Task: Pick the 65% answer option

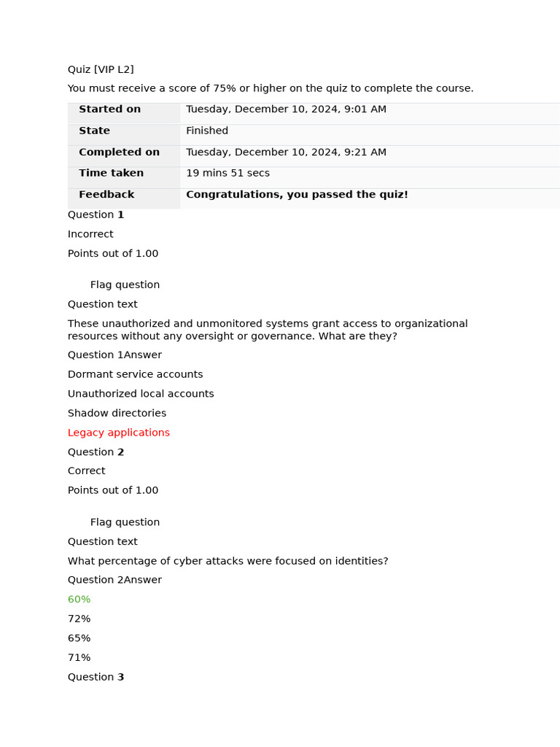Action: pyautogui.click(x=79, y=638)
